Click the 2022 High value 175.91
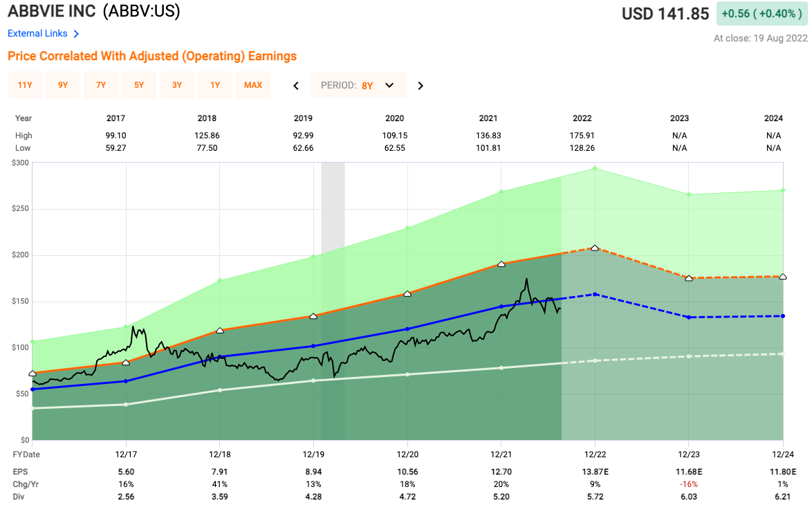This screenshot has height=505, width=812. 582,135
